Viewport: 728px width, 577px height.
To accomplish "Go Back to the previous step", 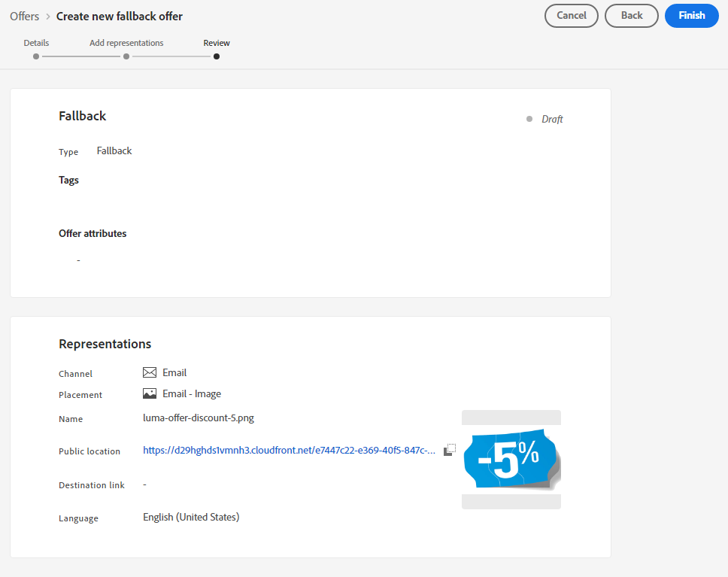I will coord(632,16).
